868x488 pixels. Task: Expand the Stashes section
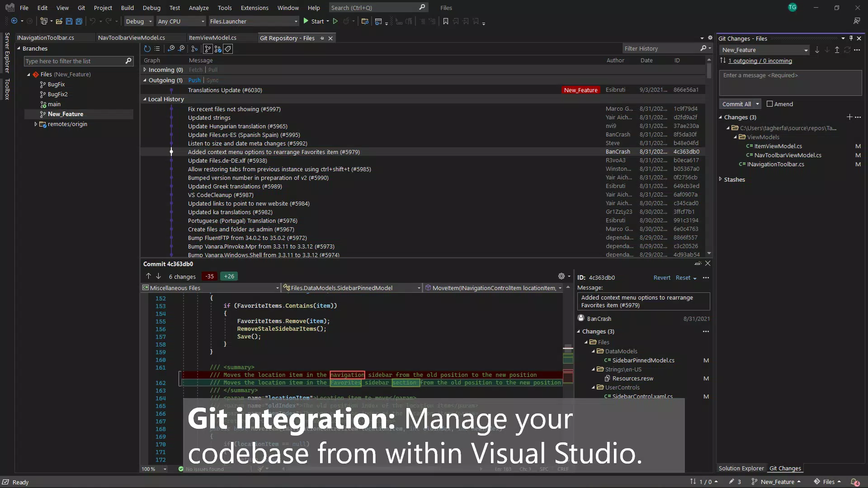(721, 179)
